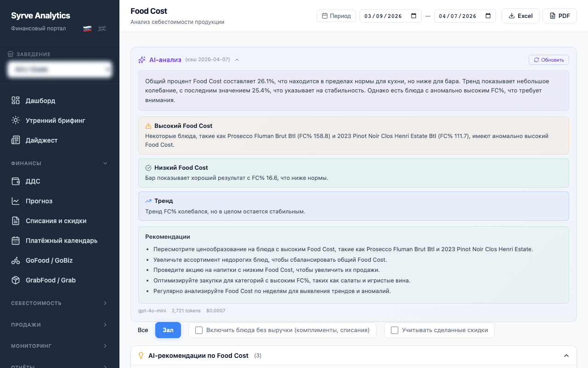The height and width of the screenshot is (368, 588).
Task: Select the Утренний брифинг sun icon
Action: 15,120
